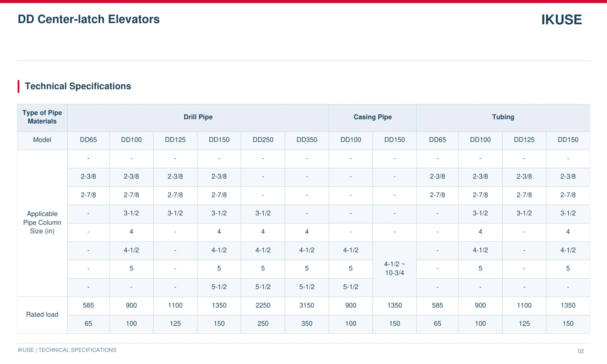607x364 pixels.
Task: Click the page number 02 in footer
Action: [x=581, y=351]
